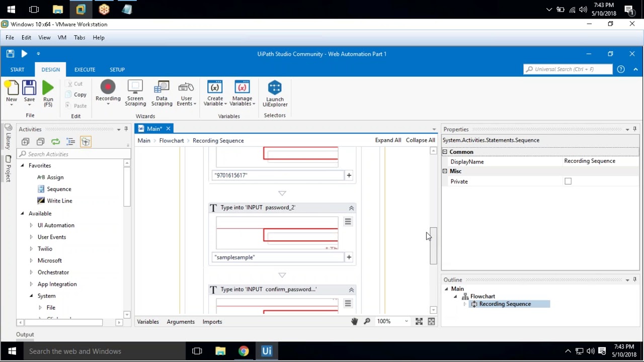644x362 pixels.
Task: Open the Imports panel tab
Action: coord(212,322)
